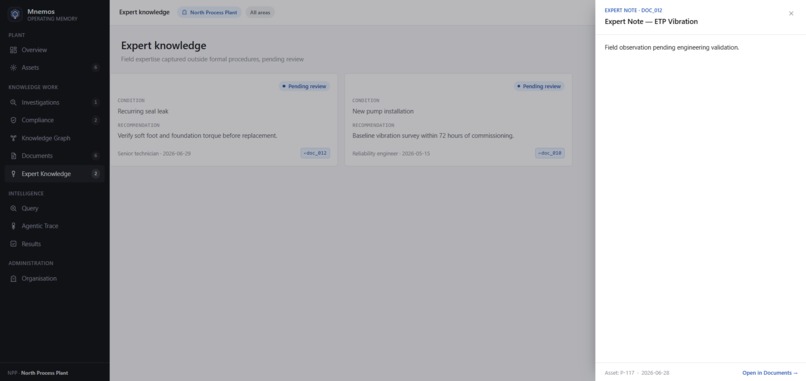Screen dimensions: 806x381
Task: Click the Organisation building icon
Action: [x=13, y=278]
